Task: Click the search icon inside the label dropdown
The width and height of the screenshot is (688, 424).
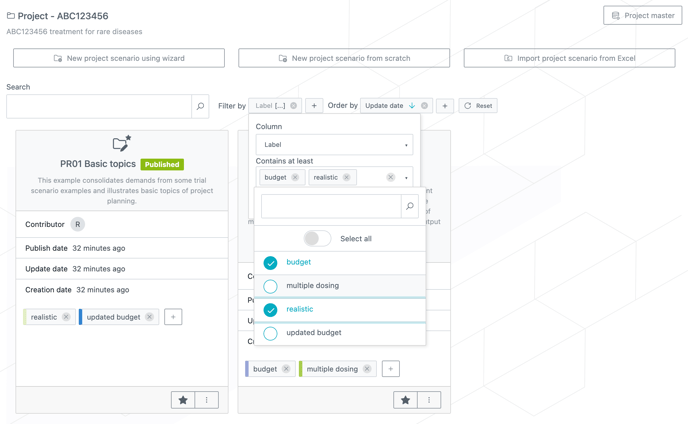Action: click(x=410, y=206)
